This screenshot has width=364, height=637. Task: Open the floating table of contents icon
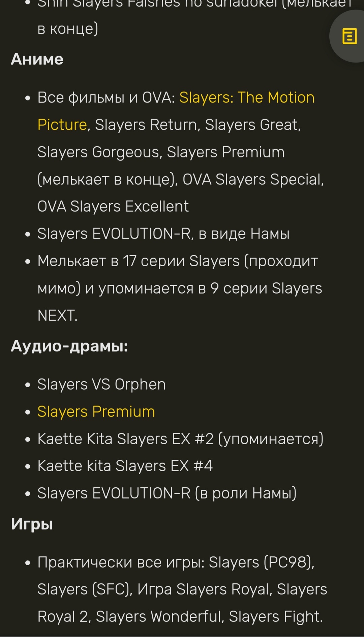(x=349, y=36)
